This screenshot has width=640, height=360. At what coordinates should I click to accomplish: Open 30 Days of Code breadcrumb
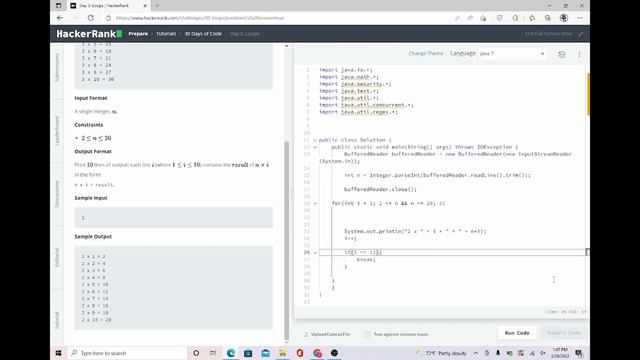pos(203,34)
